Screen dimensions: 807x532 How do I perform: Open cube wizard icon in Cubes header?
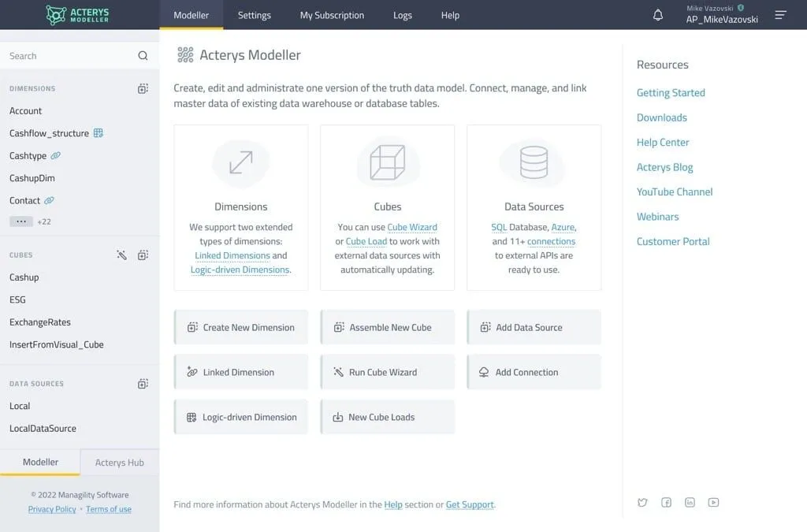click(121, 255)
